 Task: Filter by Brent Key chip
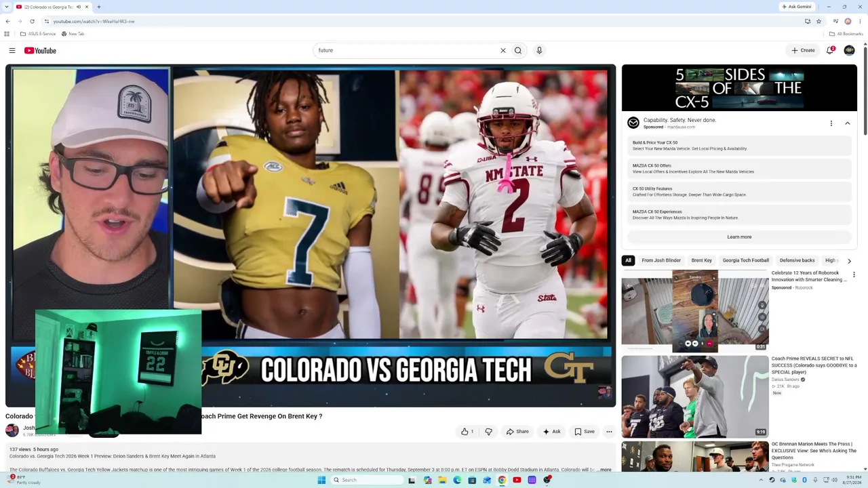point(702,260)
